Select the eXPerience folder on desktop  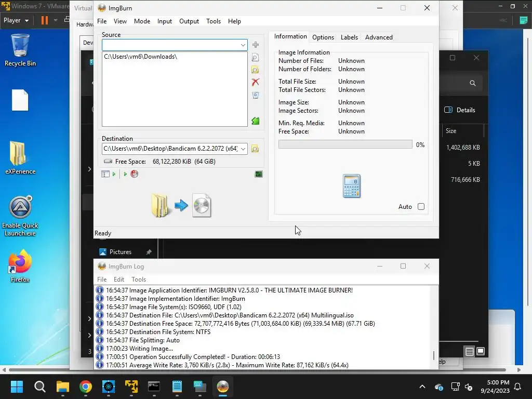point(20,158)
